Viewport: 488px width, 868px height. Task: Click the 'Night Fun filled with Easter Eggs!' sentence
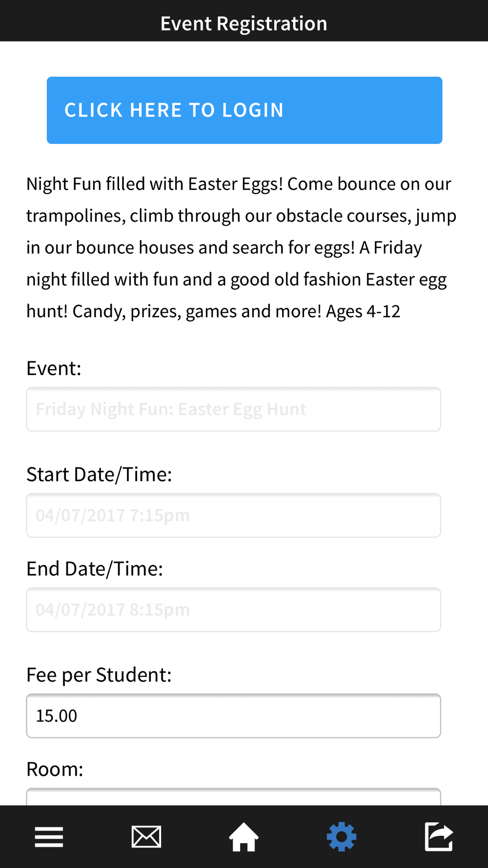[x=154, y=184]
